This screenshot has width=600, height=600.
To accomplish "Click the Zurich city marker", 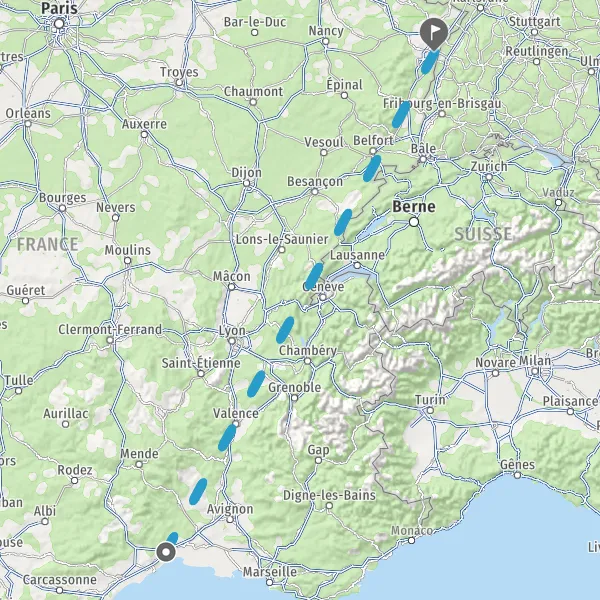I will [489, 177].
